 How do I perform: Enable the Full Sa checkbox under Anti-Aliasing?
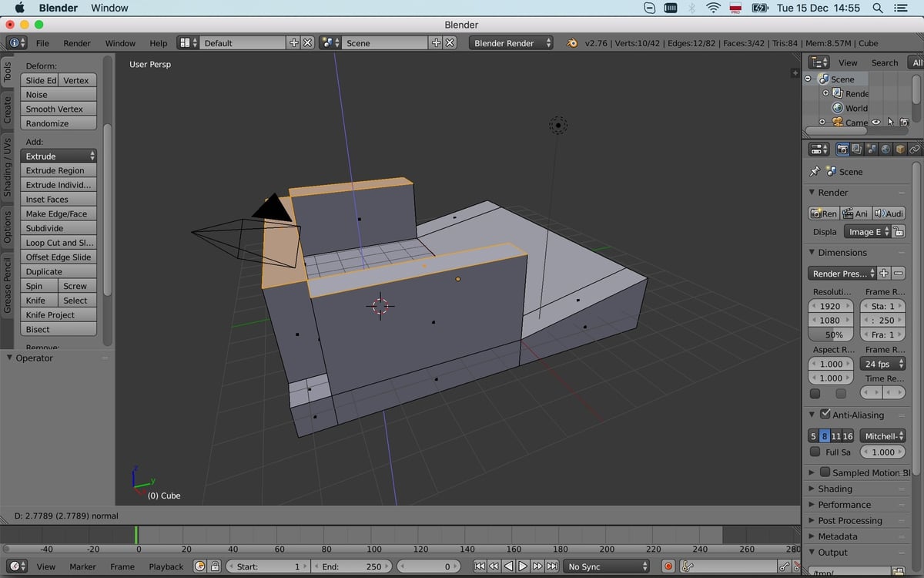[815, 452]
